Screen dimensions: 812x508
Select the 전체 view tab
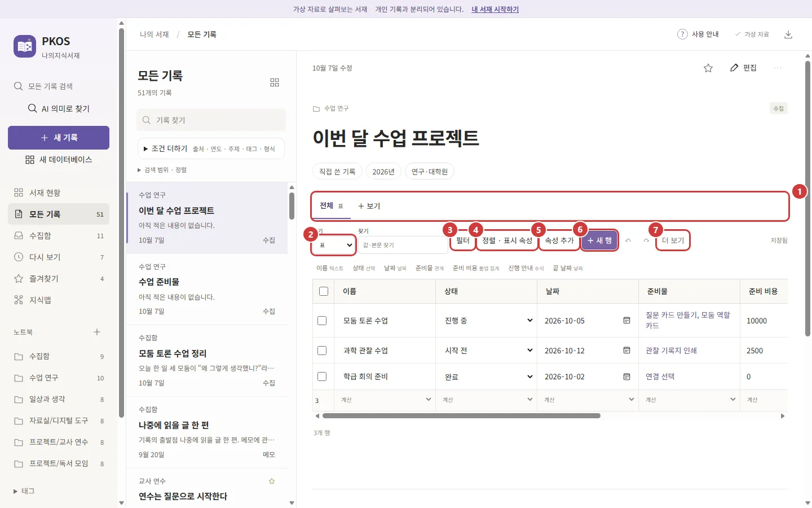coord(332,206)
